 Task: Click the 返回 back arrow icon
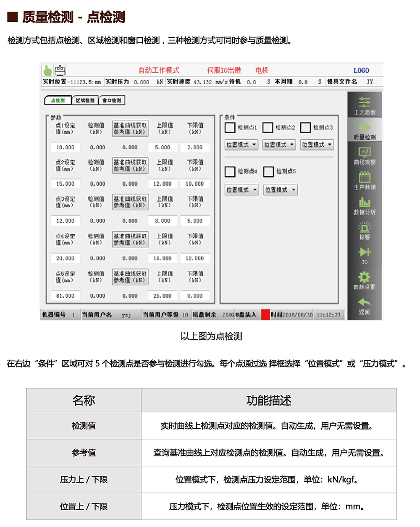[x=364, y=302]
